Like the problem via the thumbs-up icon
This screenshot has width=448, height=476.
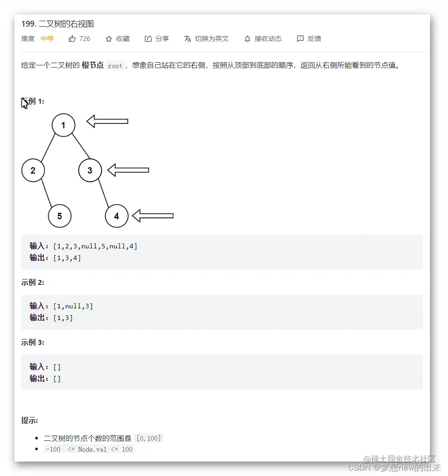click(71, 38)
